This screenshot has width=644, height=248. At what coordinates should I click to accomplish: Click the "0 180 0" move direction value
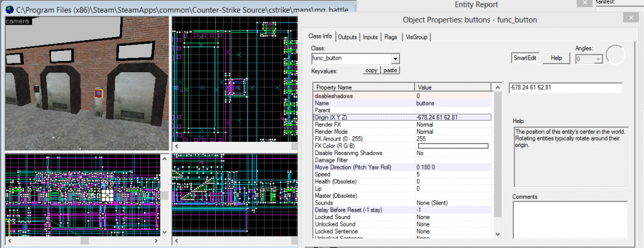[426, 167]
